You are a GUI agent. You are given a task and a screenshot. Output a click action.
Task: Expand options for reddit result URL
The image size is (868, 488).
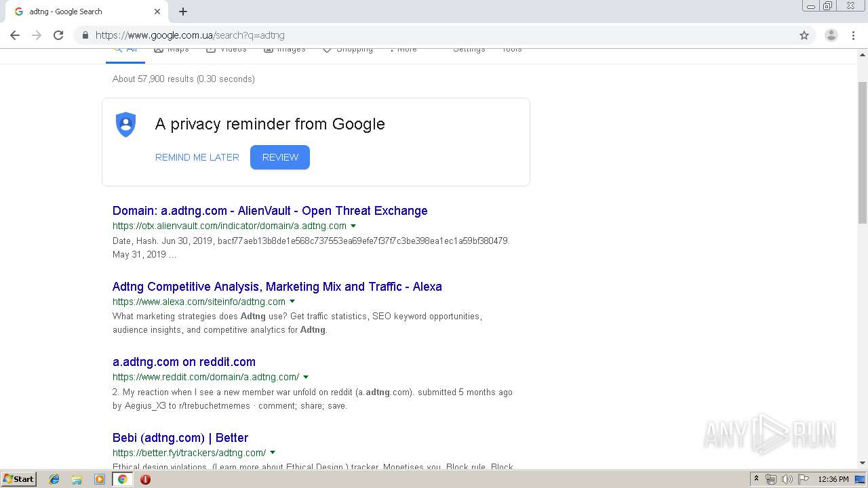click(306, 378)
